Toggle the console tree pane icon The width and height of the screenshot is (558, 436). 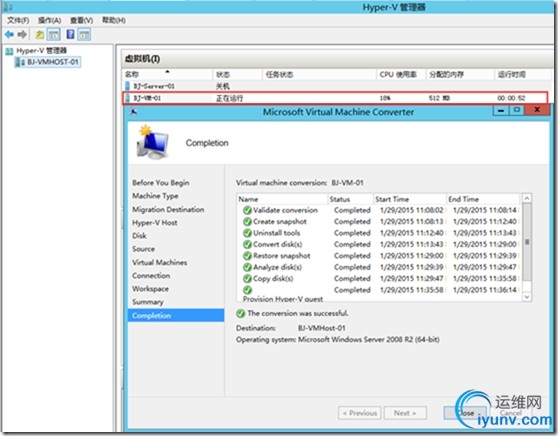(54, 35)
